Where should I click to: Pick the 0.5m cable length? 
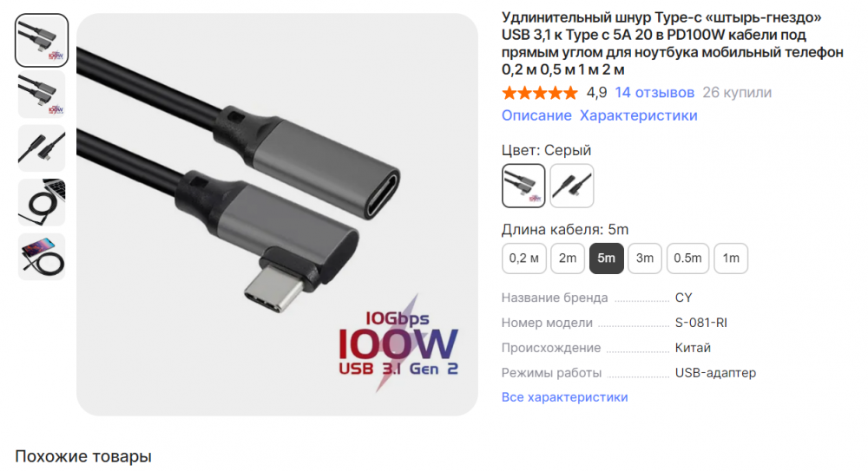[687, 258]
